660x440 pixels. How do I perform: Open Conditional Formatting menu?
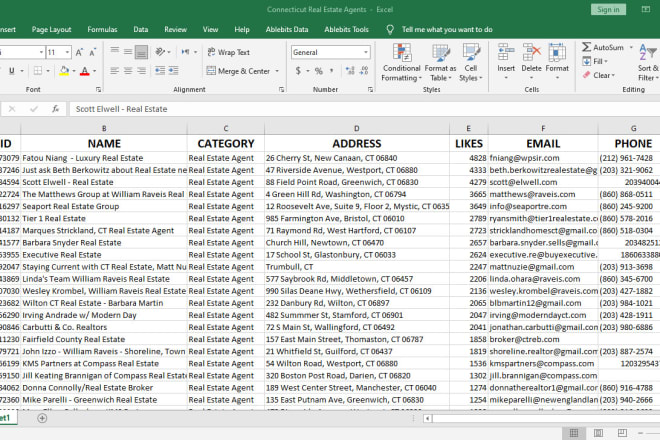pos(402,62)
